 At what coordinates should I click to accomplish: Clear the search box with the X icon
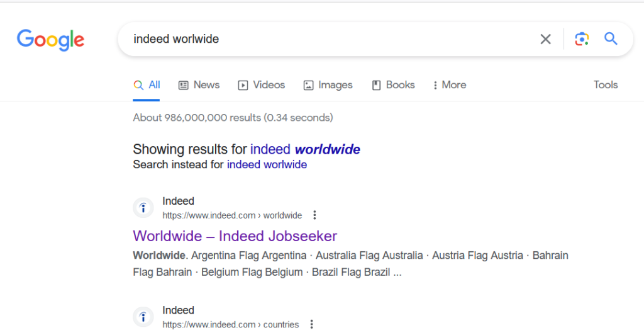coord(545,39)
